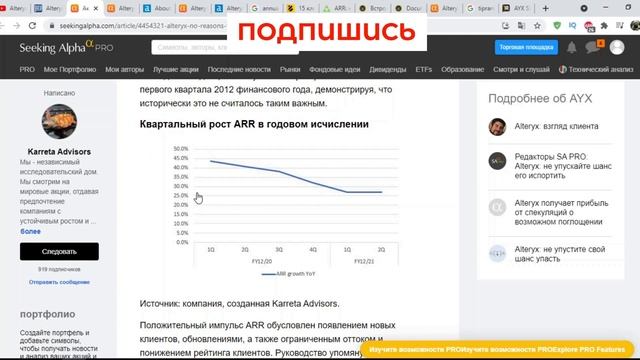
Task: Click the 'Подробнее об AYX' heading
Action: (540, 98)
